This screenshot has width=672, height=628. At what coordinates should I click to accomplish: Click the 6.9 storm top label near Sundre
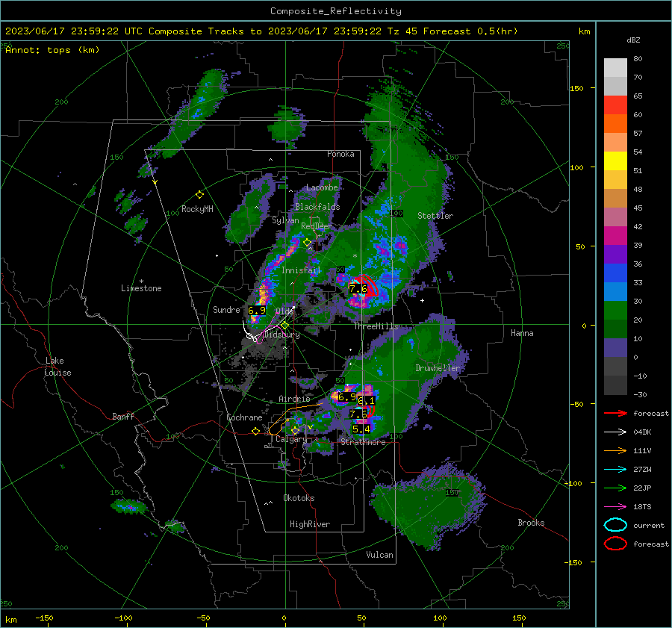pos(257,311)
